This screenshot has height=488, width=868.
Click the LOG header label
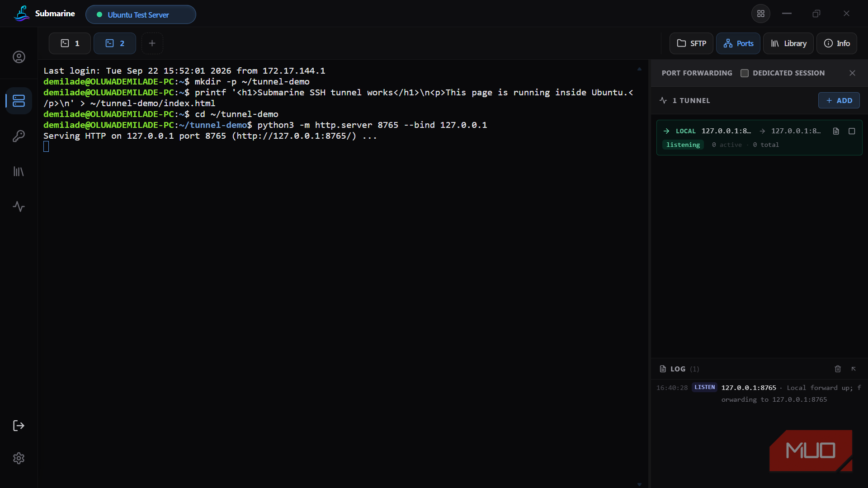[678, 369]
